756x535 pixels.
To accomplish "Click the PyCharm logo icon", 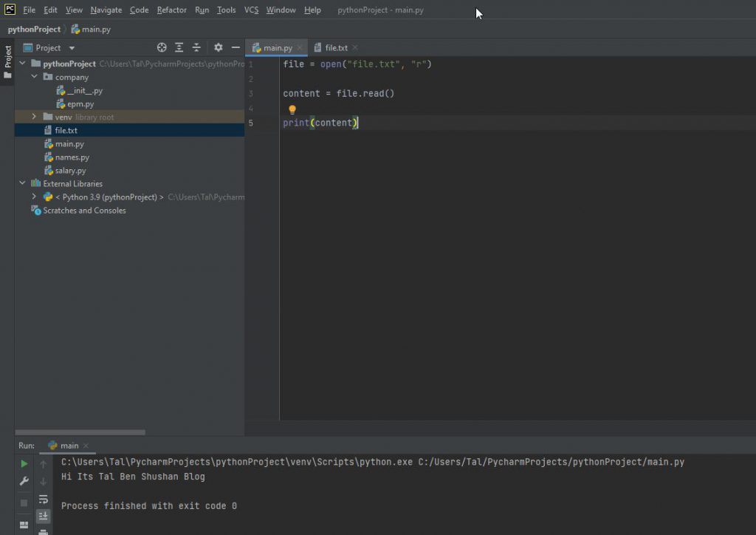I will click(x=10, y=9).
